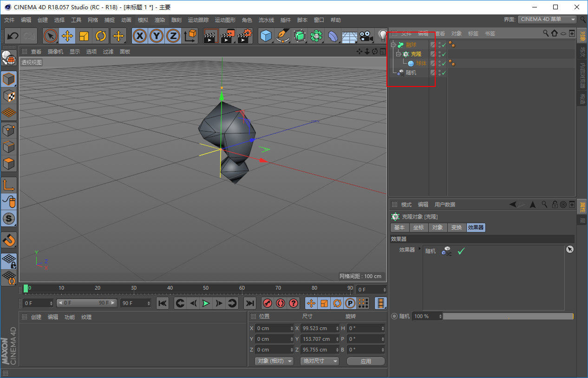
Task: Click the 效果器 tab
Action: [476, 227]
